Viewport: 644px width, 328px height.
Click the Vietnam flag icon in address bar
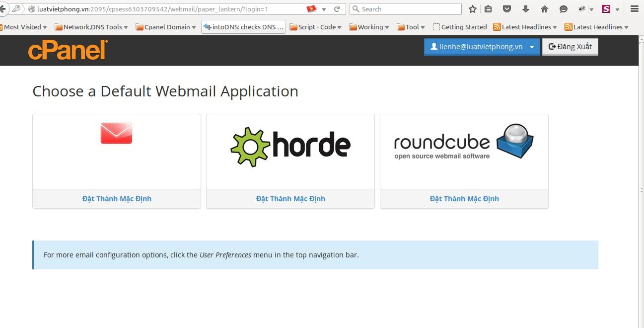pyautogui.click(x=311, y=9)
